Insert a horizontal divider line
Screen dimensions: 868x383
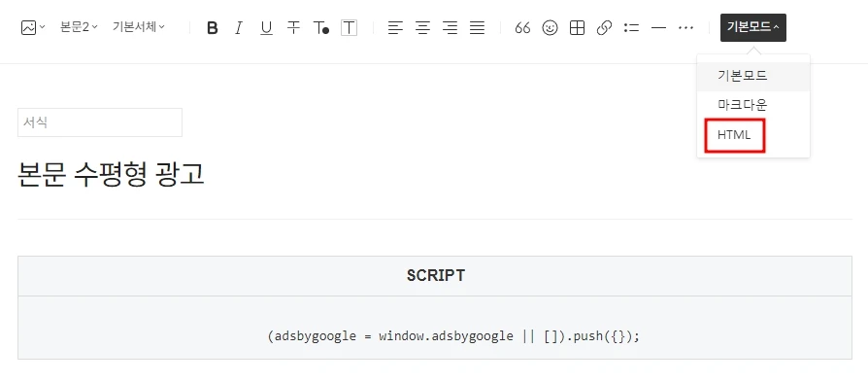658,28
